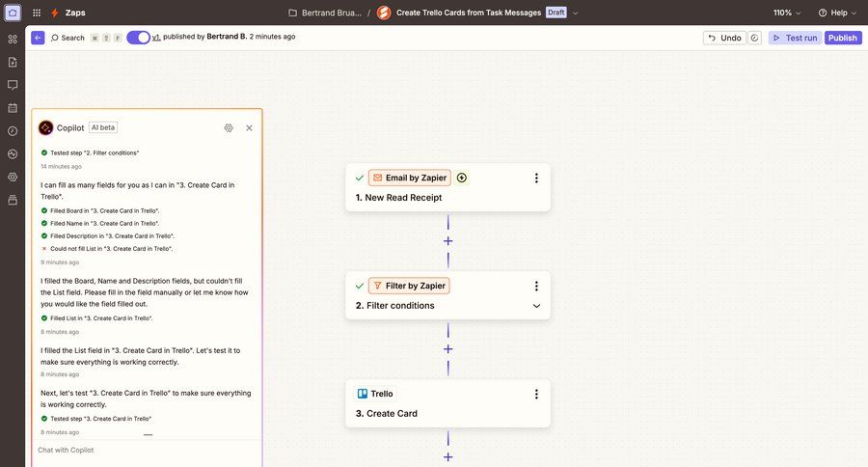Open the sidebar file upload icon
The height and width of the screenshot is (467, 868).
(13, 62)
